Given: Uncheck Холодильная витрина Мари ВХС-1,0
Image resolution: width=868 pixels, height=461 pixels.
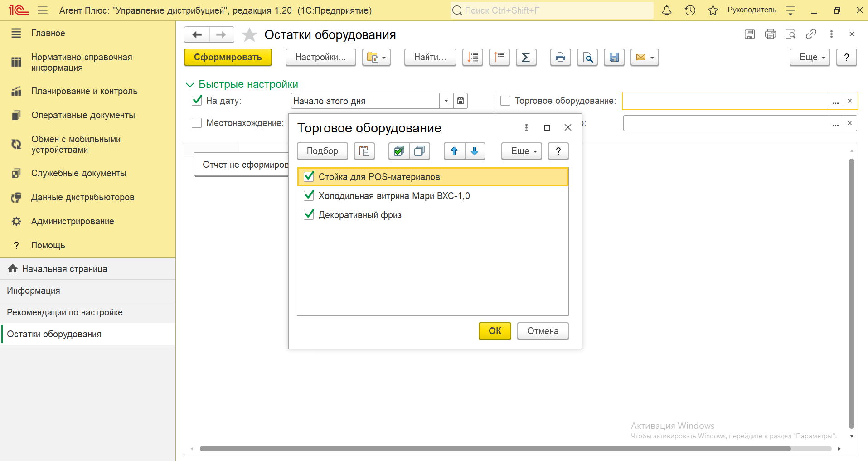Looking at the screenshot, I should pos(309,195).
